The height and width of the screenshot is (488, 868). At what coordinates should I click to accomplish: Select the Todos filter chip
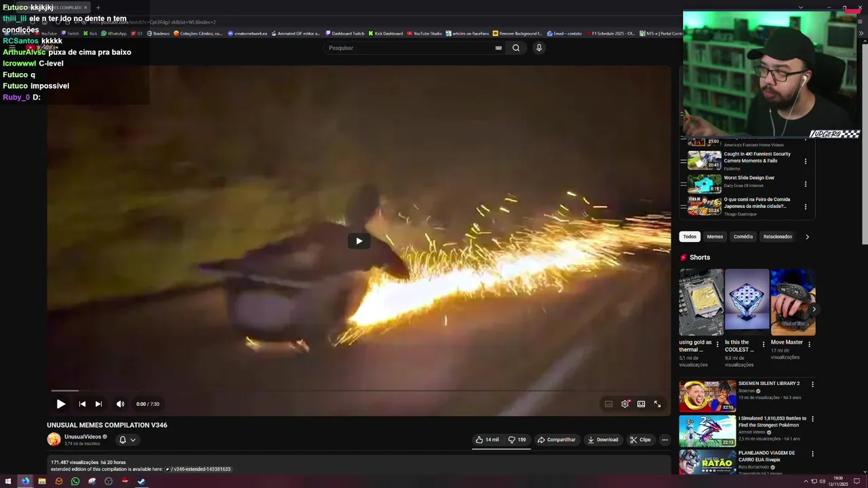pos(690,237)
